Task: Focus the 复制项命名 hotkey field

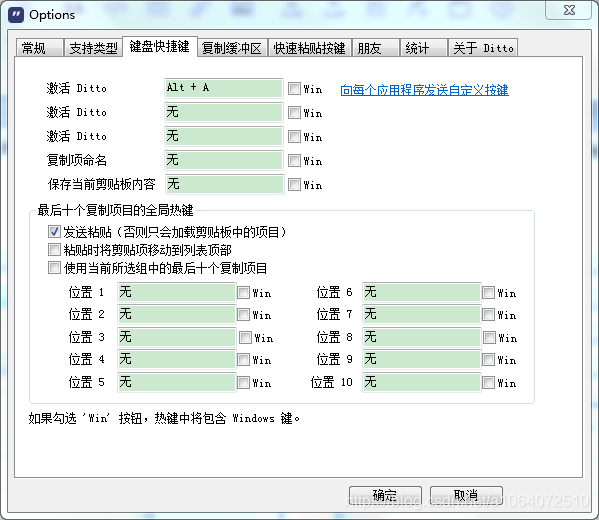Action: coord(224,160)
